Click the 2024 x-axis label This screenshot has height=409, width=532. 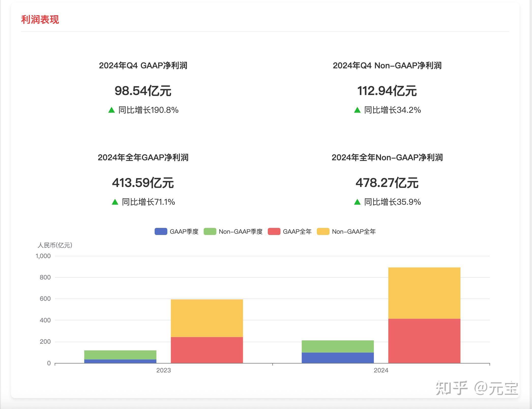pyautogui.click(x=381, y=370)
